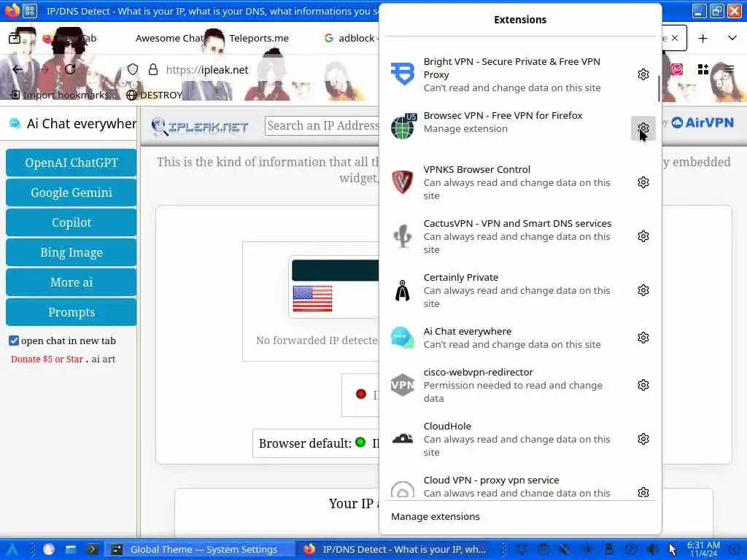The image size is (747, 560).
Task: Click the Import bookmarks bookmark item
Action: [x=63, y=95]
